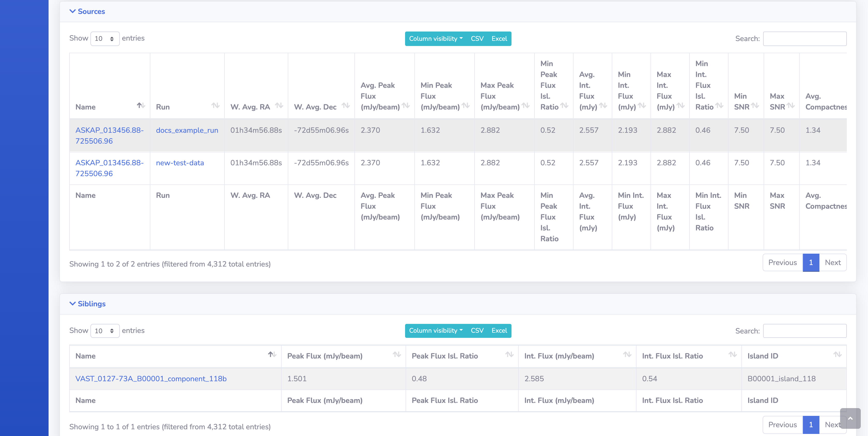Sort by W. Avg. RA arrows
868x436 pixels.
279,106
